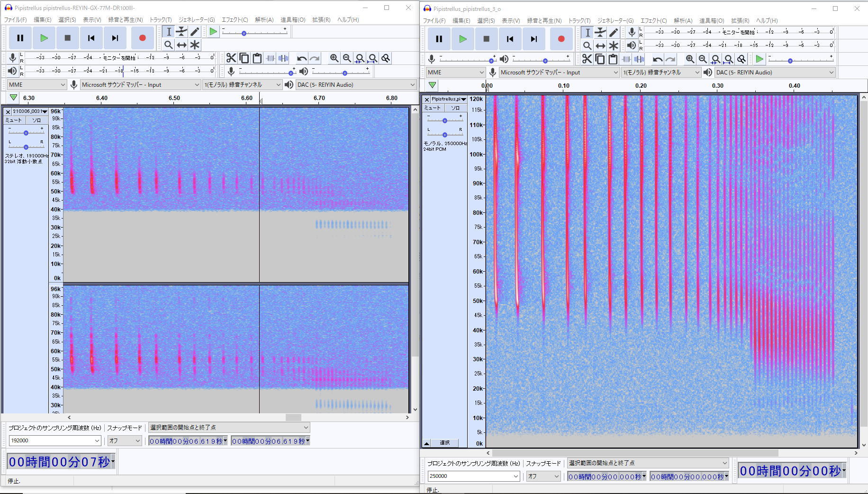Screen dimensions: 868x494
Task: Click Skip to End in left window
Action: click(115, 38)
